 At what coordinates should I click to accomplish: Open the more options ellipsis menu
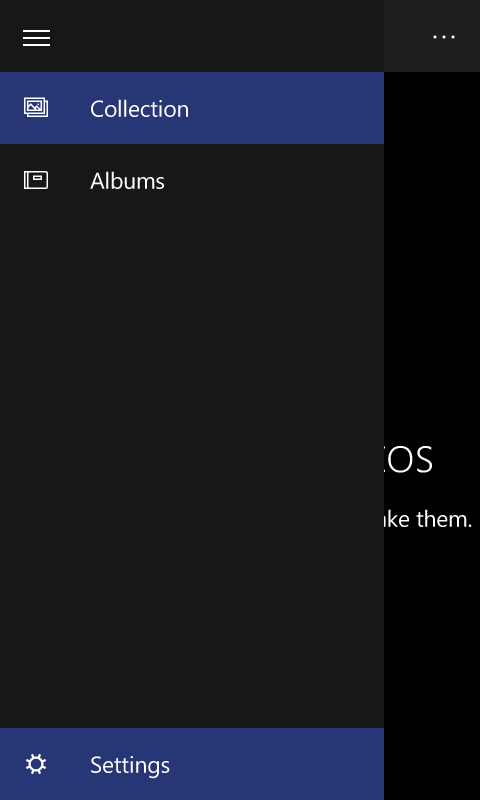coord(444,37)
